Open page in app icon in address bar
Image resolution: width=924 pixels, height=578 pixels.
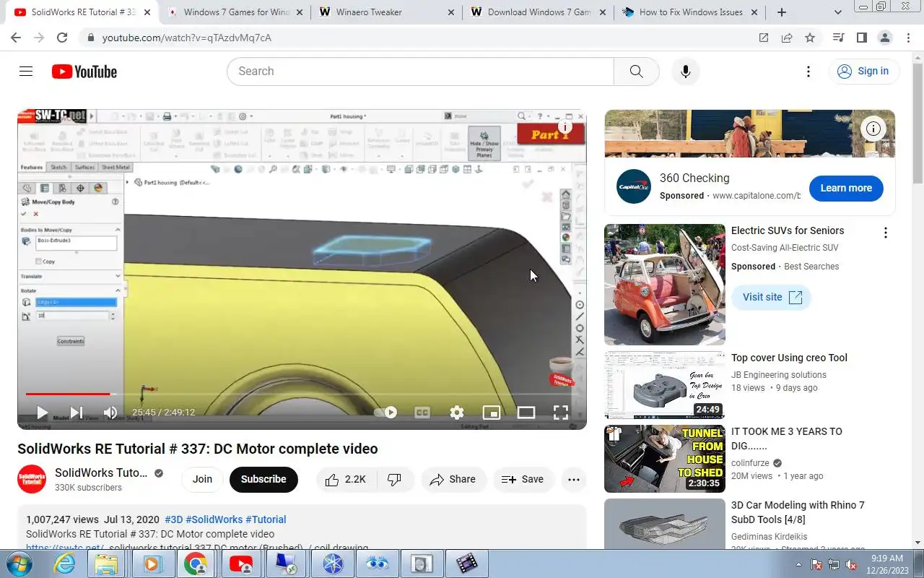[x=764, y=38]
